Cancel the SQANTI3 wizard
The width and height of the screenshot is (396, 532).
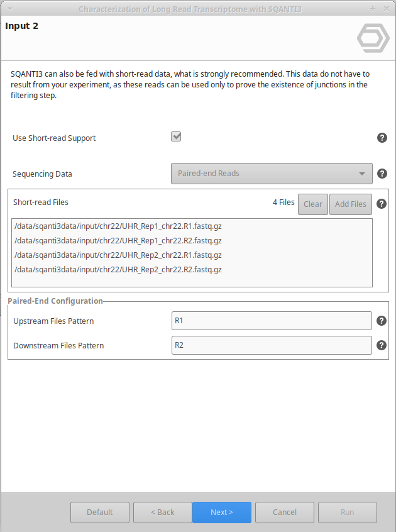[x=284, y=513]
